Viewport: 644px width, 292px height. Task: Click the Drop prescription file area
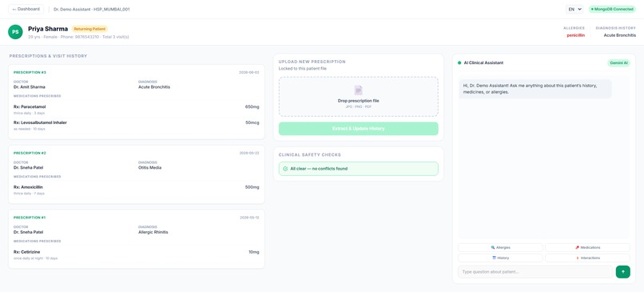point(359,97)
